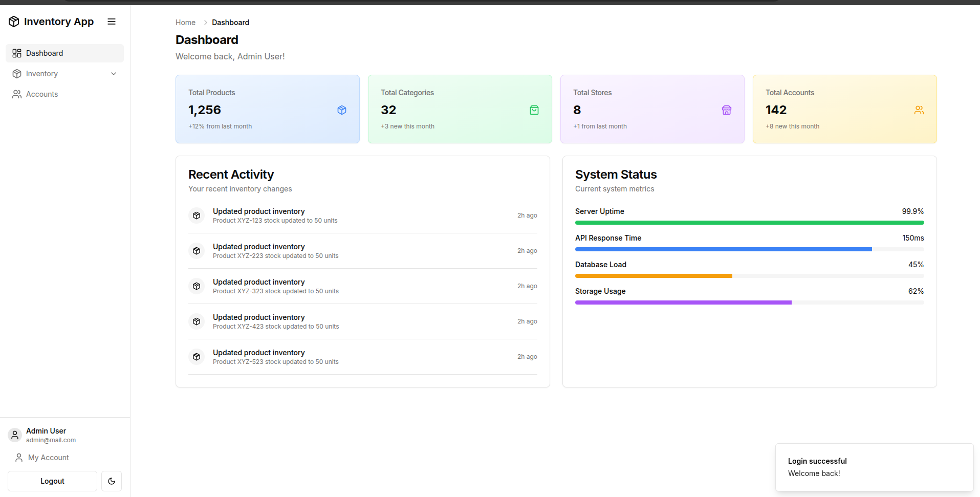Viewport: 980px width, 497px height.
Task: Click the '99.9%' Server Uptime value
Action: tap(912, 211)
